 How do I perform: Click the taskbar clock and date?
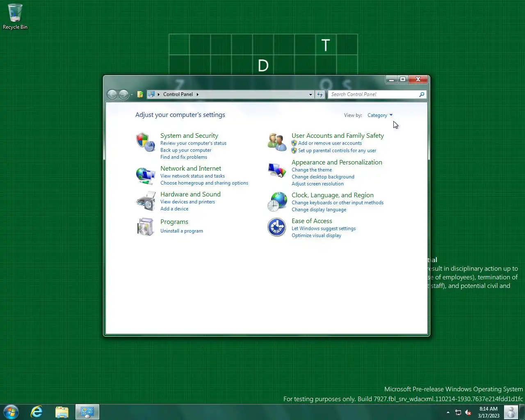click(x=488, y=412)
